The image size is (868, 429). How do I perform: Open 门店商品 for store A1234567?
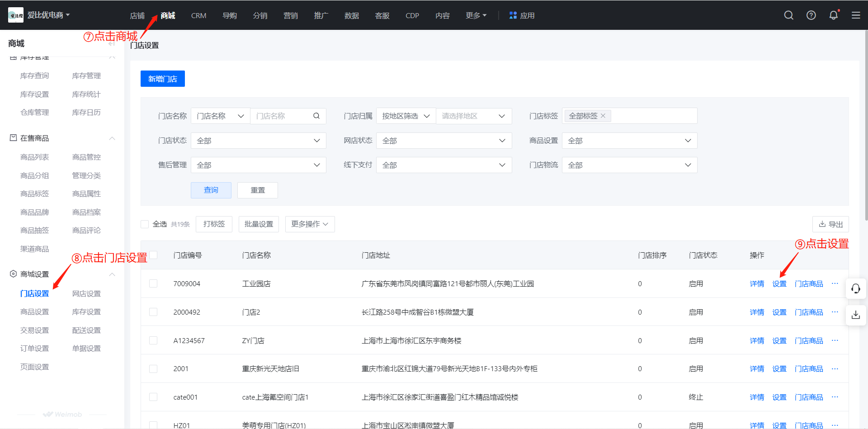tap(809, 340)
